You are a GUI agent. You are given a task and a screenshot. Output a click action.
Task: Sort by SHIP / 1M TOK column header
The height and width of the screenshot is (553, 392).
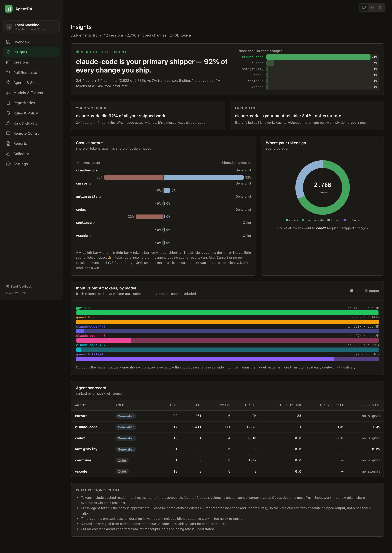(x=288, y=405)
